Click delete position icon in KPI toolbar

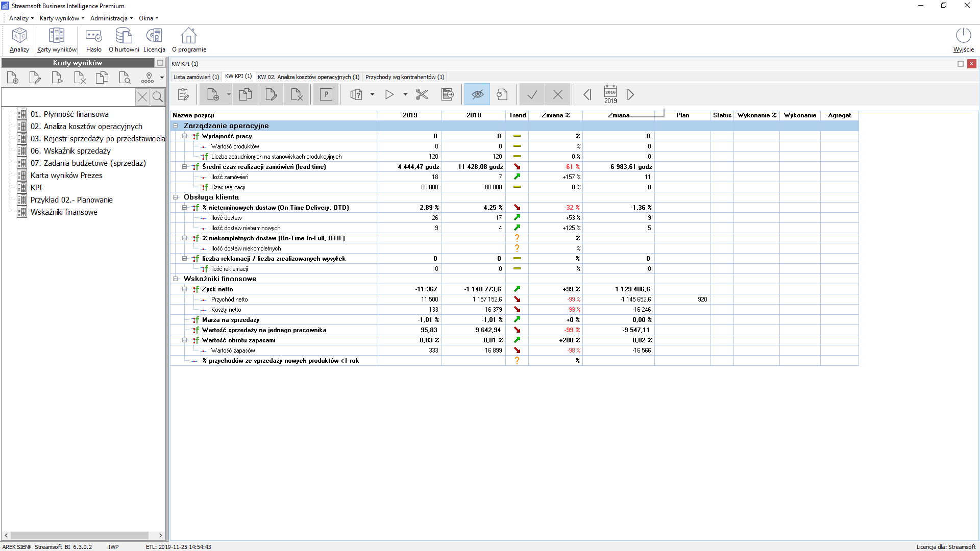point(297,94)
